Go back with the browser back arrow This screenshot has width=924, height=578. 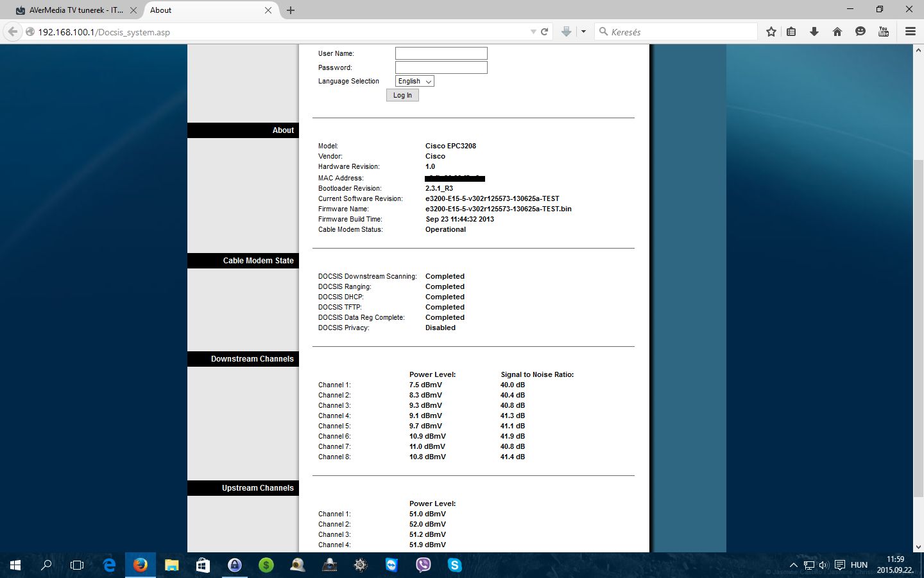point(13,31)
